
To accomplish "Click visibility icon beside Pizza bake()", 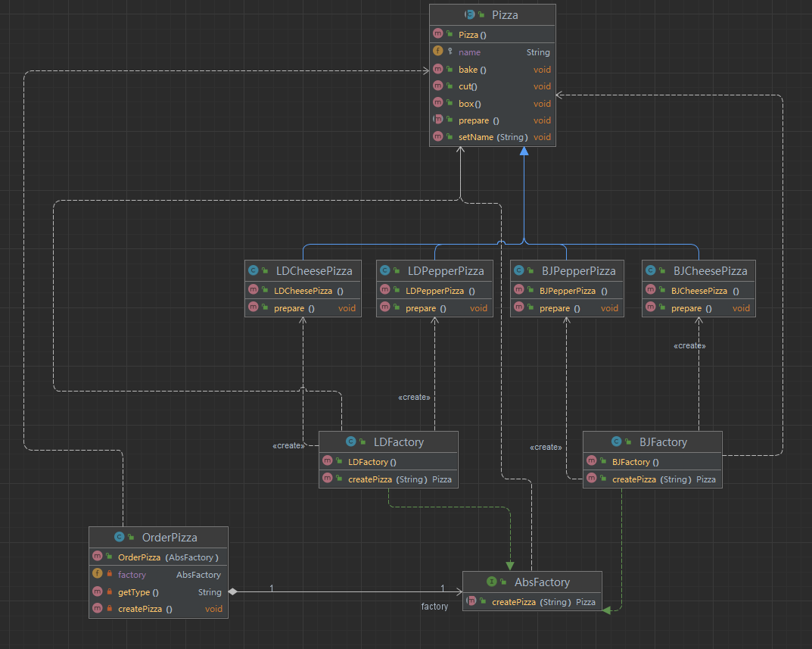I will pos(450,68).
